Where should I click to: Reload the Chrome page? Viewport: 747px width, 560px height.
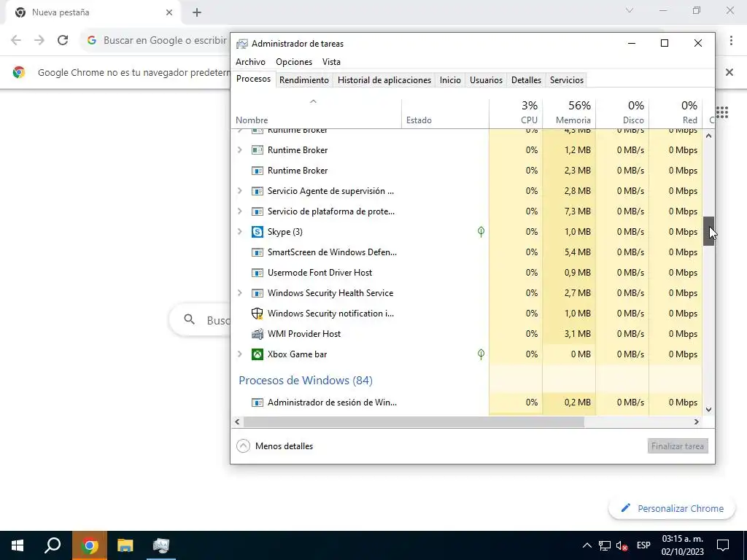pos(63,40)
